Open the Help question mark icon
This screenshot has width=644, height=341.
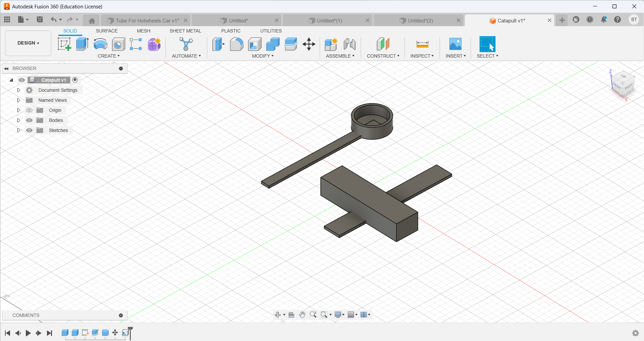click(x=618, y=20)
